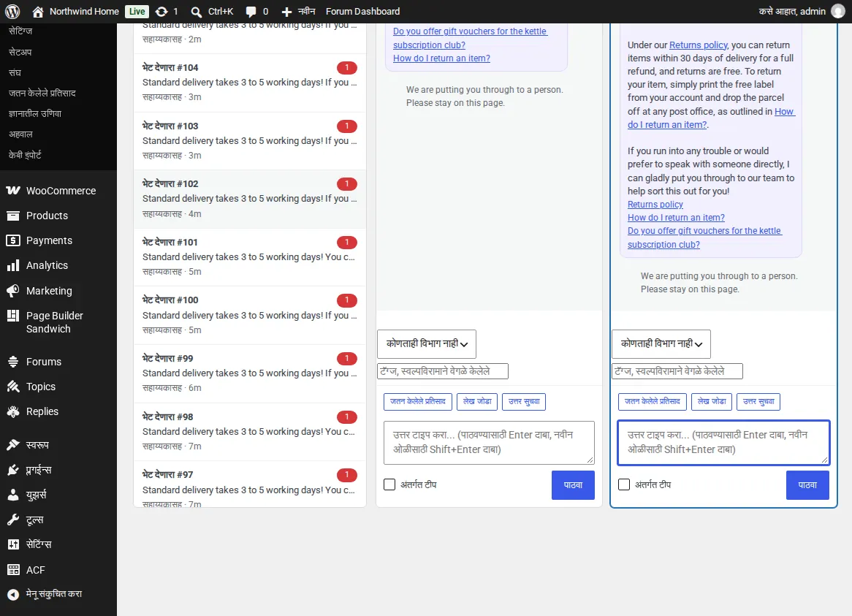Select conversation भेट देणारा #99
Viewport: 852px width, 616px height.
coord(250,373)
